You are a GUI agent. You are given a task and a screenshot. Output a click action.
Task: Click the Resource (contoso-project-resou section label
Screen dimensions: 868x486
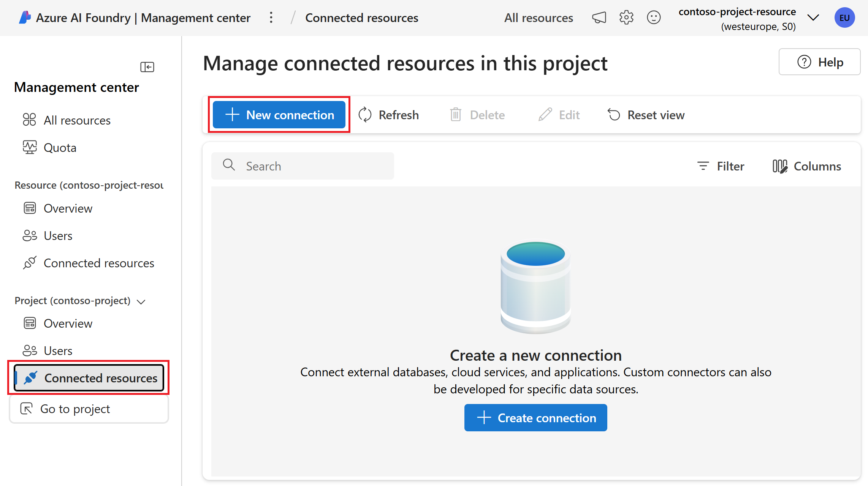89,185
